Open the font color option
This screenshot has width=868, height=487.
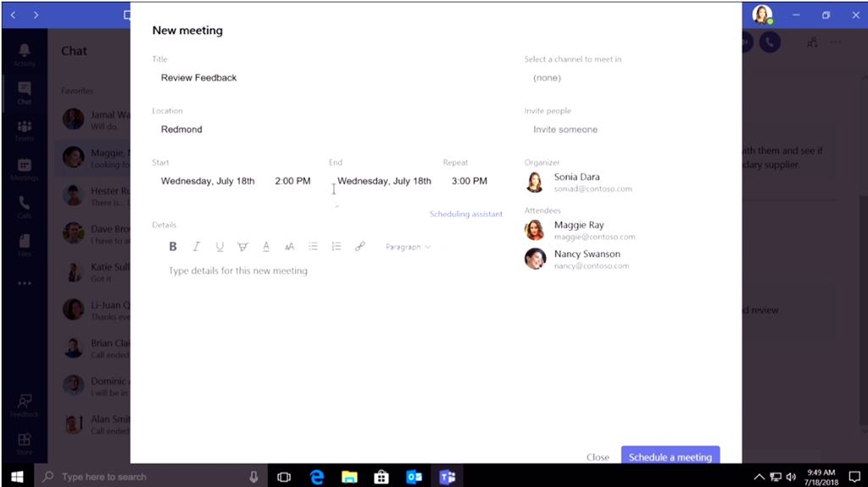point(266,247)
